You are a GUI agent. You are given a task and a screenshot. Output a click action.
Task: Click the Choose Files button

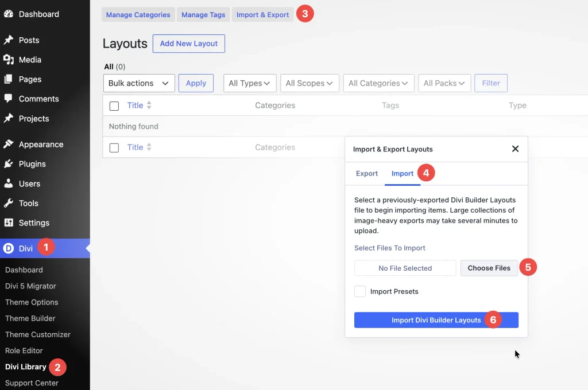pos(489,268)
